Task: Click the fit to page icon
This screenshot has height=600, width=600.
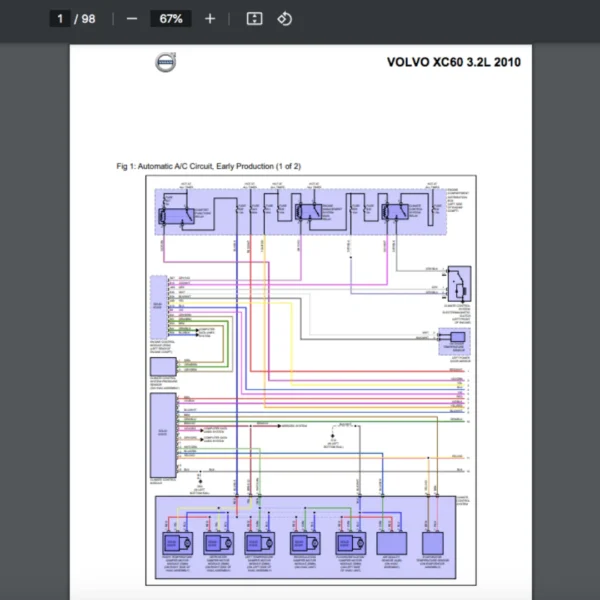Action: pos(254,19)
